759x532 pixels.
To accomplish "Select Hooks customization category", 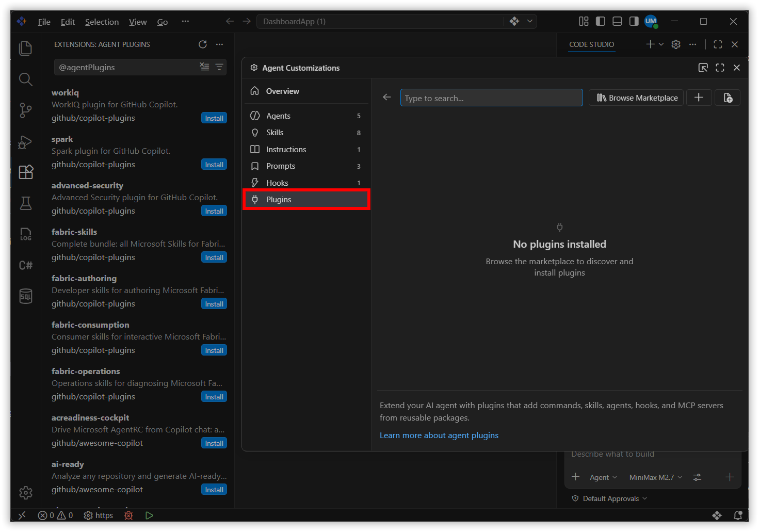I will pos(306,183).
